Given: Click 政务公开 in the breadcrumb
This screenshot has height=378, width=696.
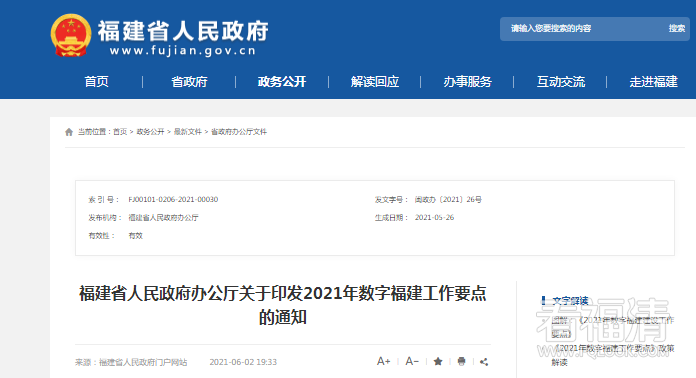Looking at the screenshot, I should coord(150,132).
